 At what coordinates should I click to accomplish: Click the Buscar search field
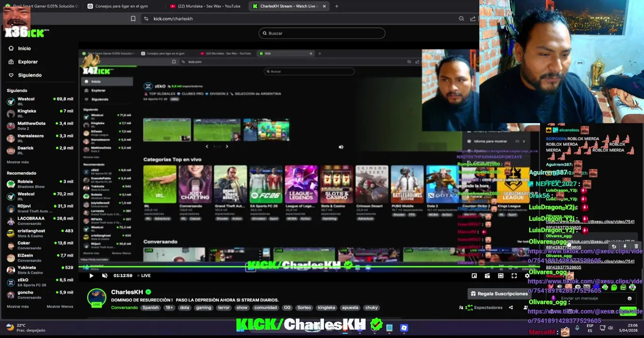[x=322, y=33]
